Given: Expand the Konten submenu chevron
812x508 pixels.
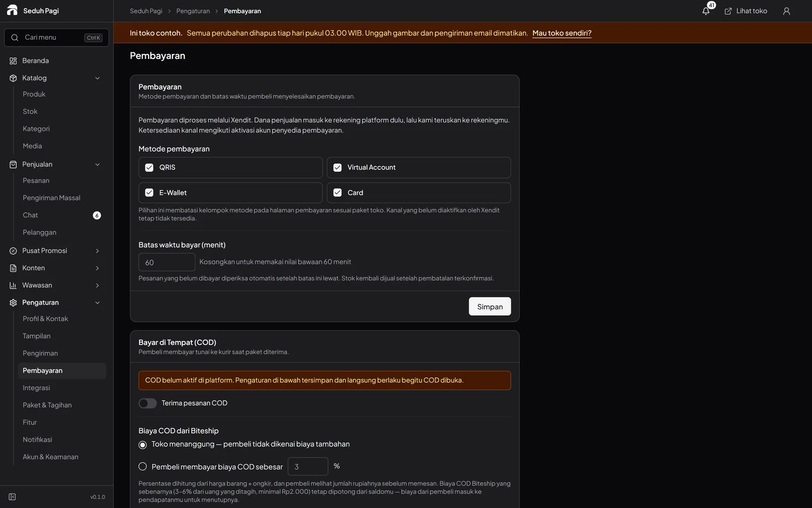Looking at the screenshot, I should [x=97, y=268].
